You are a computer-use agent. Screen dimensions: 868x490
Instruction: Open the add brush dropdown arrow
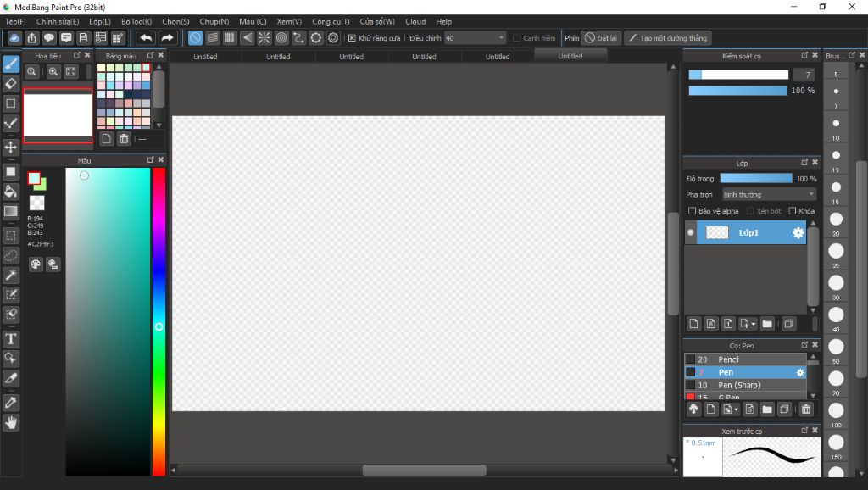736,409
